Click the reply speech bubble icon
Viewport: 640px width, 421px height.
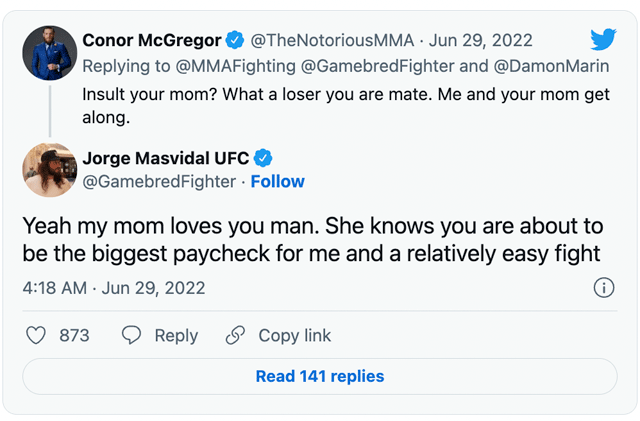132,336
